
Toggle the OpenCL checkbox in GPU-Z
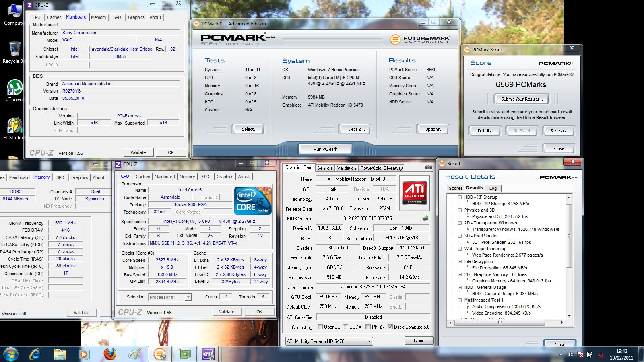tap(320, 327)
